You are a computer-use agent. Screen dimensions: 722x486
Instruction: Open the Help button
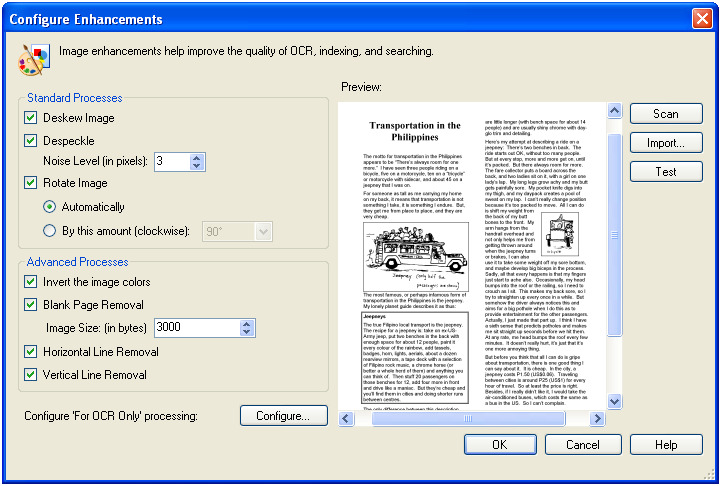666,445
